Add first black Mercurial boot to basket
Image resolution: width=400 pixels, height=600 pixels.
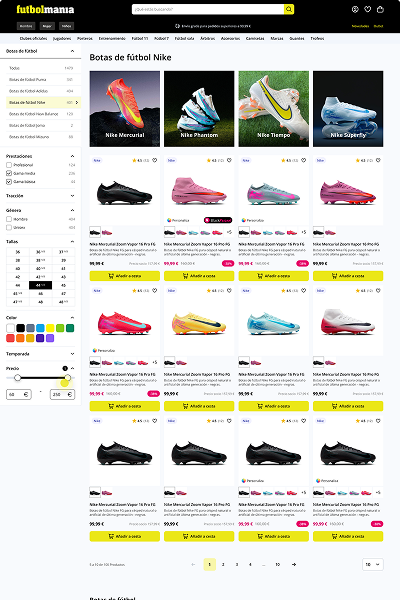[124, 276]
